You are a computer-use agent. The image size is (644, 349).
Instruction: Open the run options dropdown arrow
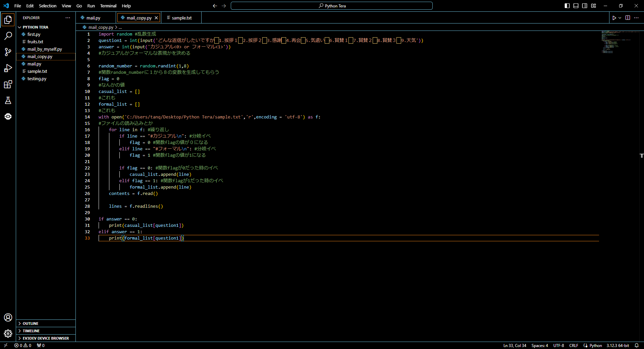pyautogui.click(x=620, y=18)
